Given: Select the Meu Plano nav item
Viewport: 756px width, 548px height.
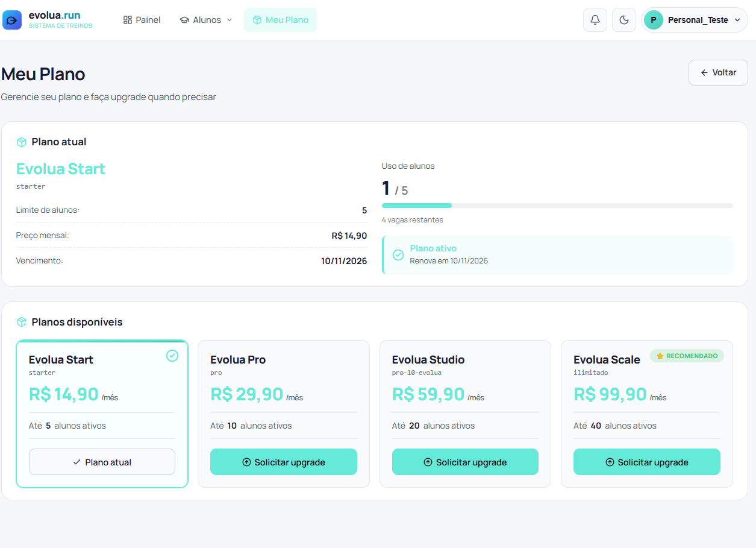Looking at the screenshot, I should pos(280,20).
